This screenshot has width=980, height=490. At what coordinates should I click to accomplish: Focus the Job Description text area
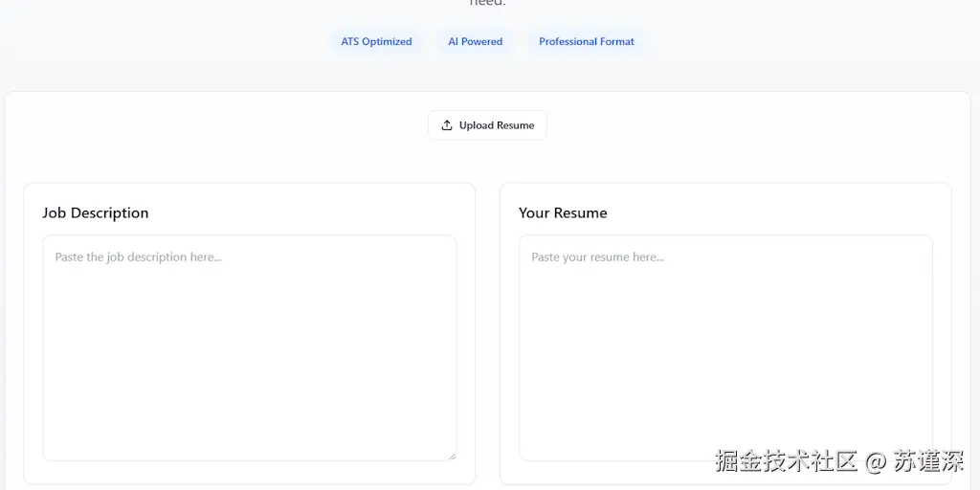tap(250, 348)
